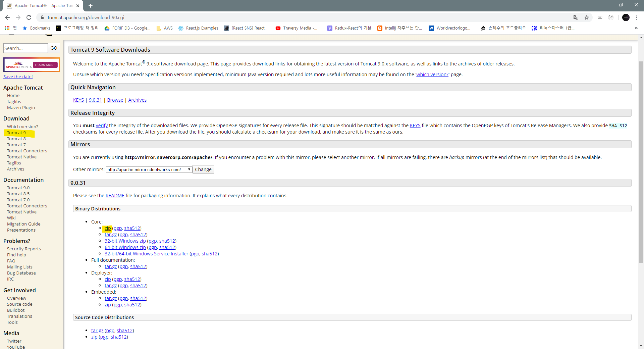Open the Bookmarks star folder

(x=36, y=28)
